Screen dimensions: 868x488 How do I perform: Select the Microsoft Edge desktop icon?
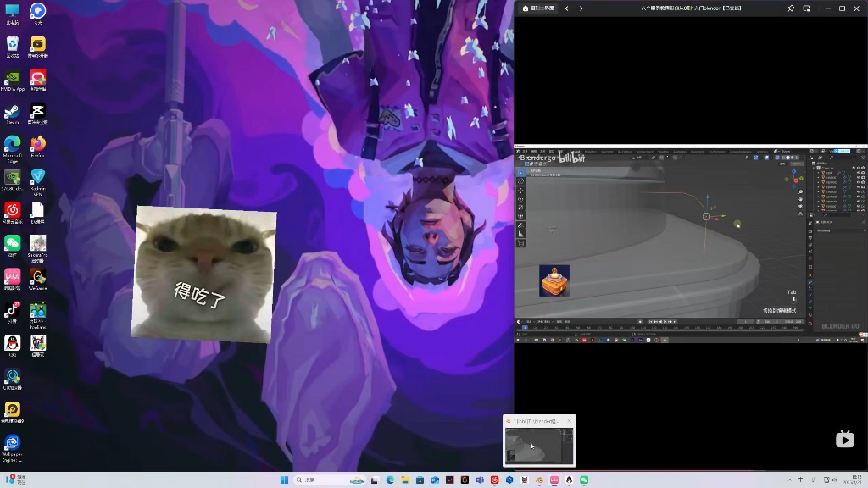click(13, 144)
